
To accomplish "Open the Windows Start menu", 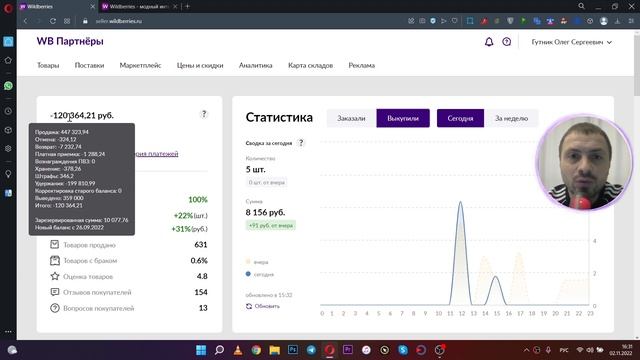I will 201,350.
